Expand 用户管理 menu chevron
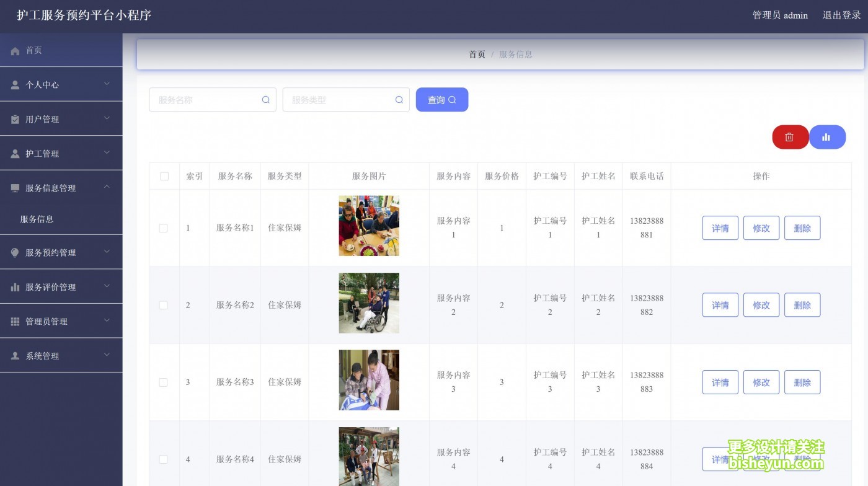Image resolution: width=868 pixels, height=486 pixels. tap(107, 118)
